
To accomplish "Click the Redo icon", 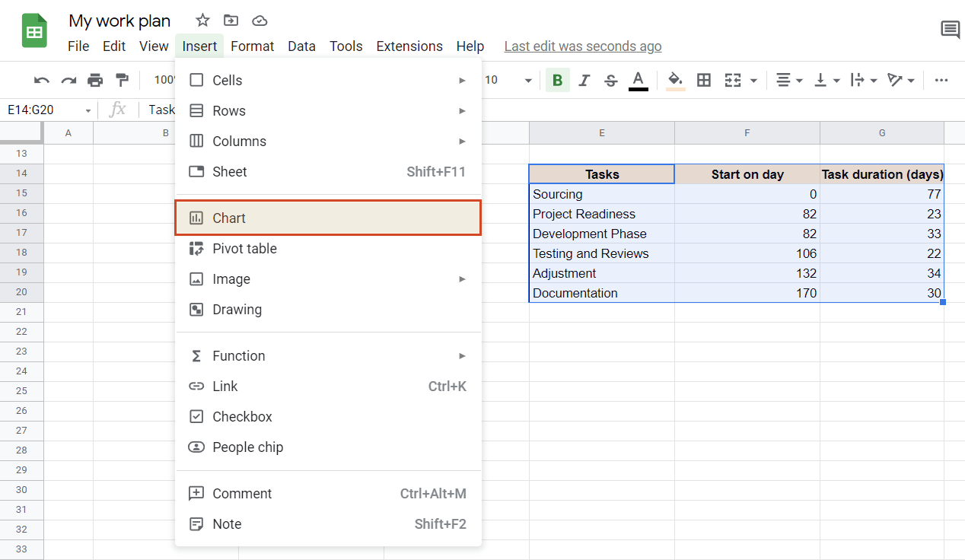I will tap(67, 80).
